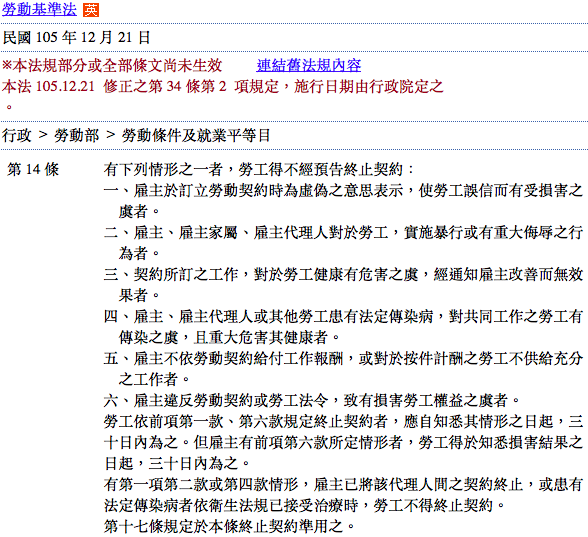
Task: Click the continuation line 傳染之虞，且重大危害其健康者。
Action: (x=229, y=338)
